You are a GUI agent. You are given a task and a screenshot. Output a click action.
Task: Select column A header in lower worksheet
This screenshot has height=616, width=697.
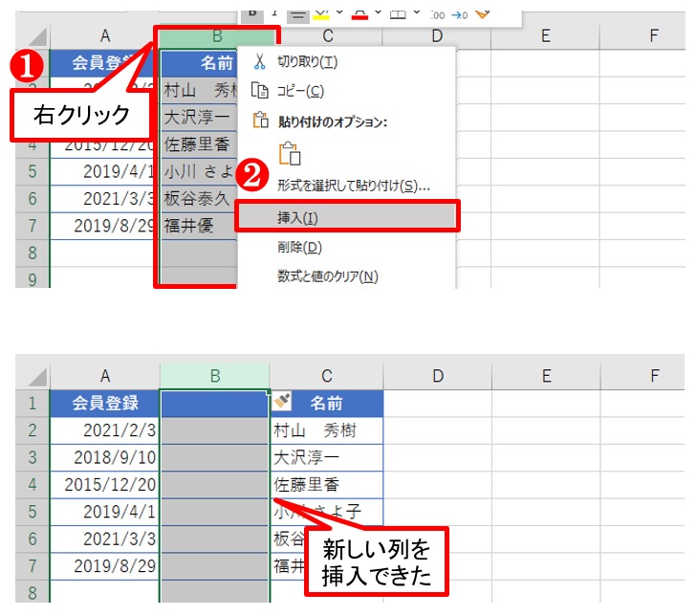105,376
